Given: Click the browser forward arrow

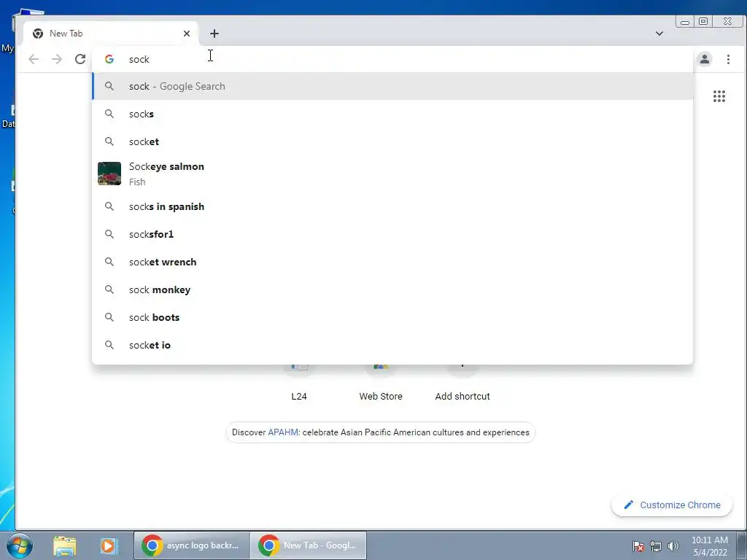Looking at the screenshot, I should [x=57, y=59].
